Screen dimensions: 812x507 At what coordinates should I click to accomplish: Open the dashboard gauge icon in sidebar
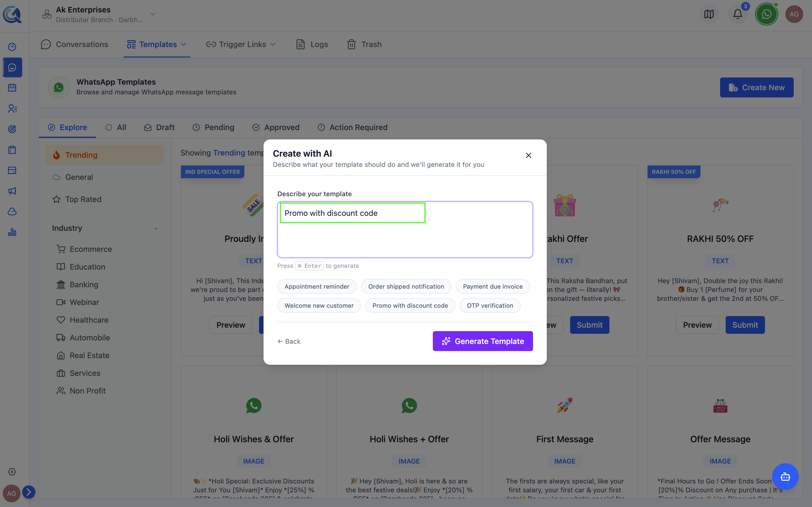[12, 46]
